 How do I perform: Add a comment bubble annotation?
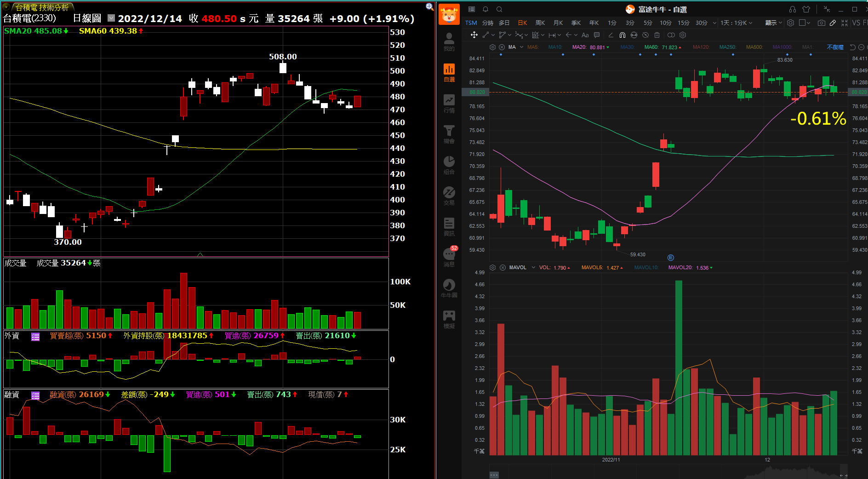[597, 35]
